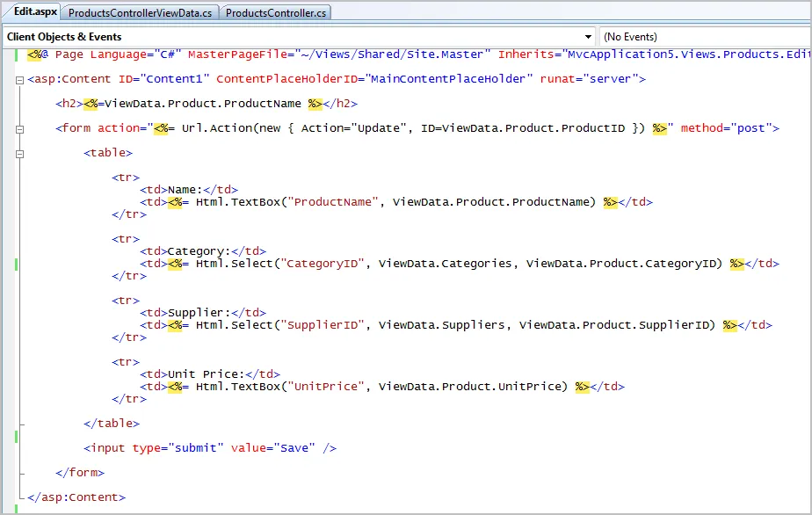
Task: Click Url.Action in the form action
Action: pyautogui.click(x=220, y=128)
